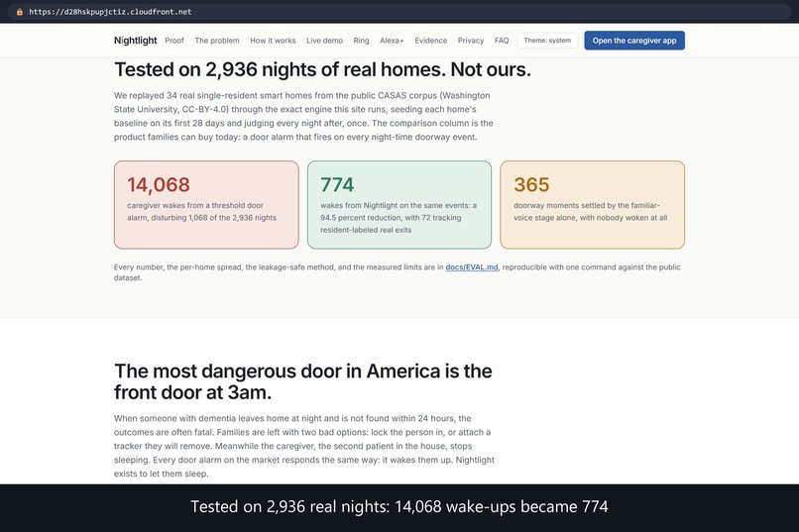Select FAQ in the navigation bar
This screenshot has height=532, width=799.
[502, 41]
